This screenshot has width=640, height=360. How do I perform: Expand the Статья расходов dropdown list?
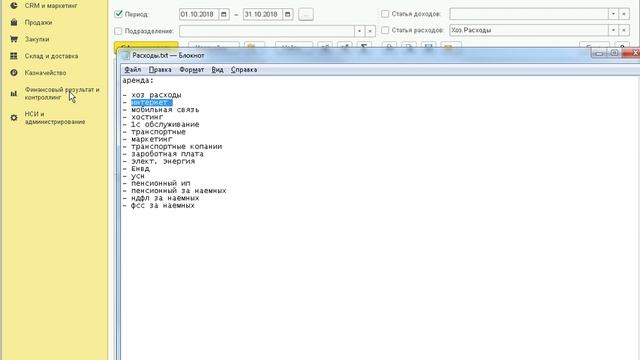613,30
